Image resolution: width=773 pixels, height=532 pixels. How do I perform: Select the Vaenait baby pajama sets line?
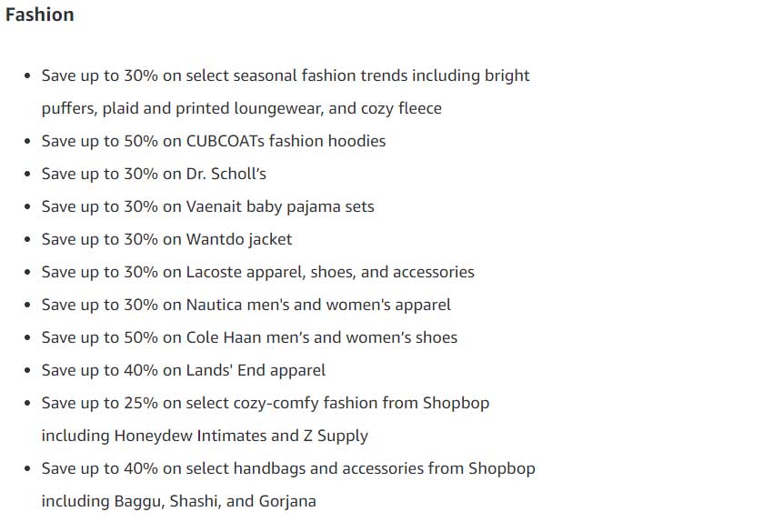[x=207, y=207]
